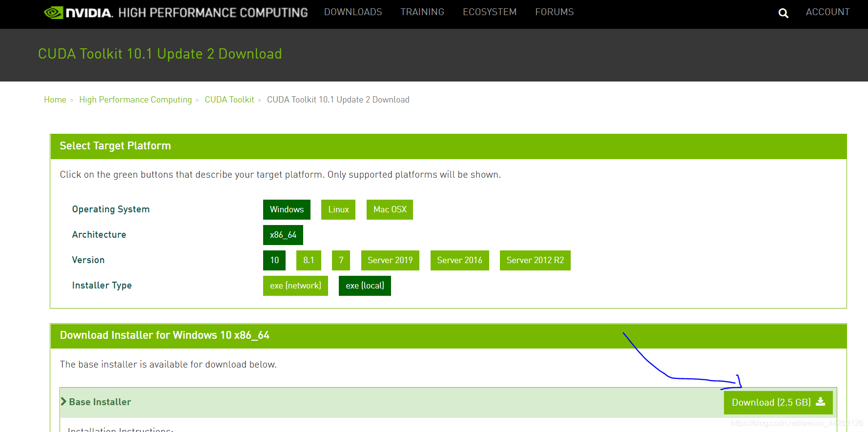Go to FORUMS
This screenshot has height=432, width=868.
[x=555, y=12]
